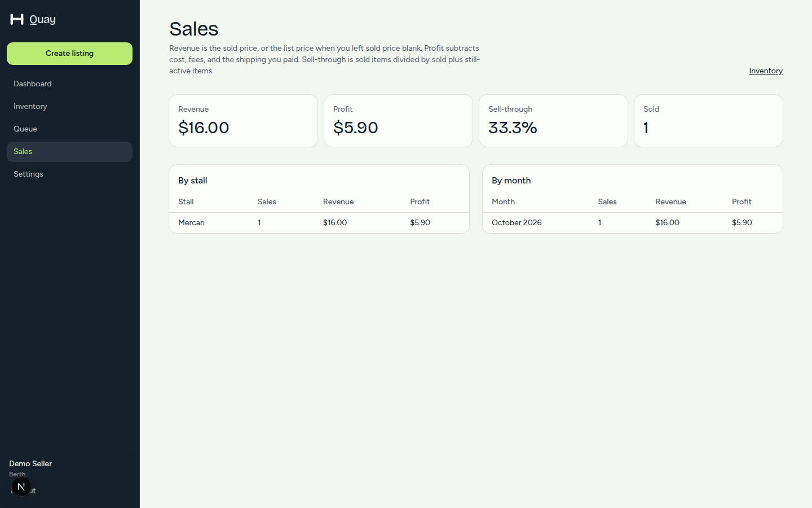Click the sales count in the October 2026 row
The height and width of the screenshot is (508, 812).
600,222
